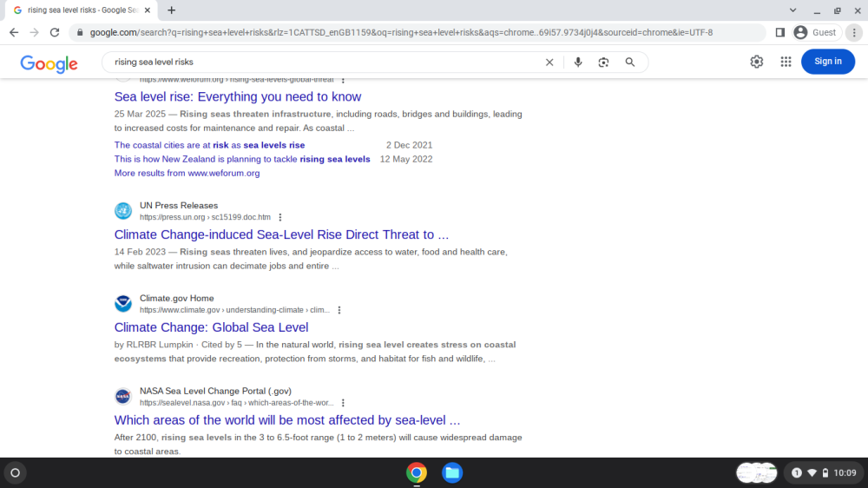The image size is (868, 488).
Task: Click the Sign in button
Action: pos(827,62)
